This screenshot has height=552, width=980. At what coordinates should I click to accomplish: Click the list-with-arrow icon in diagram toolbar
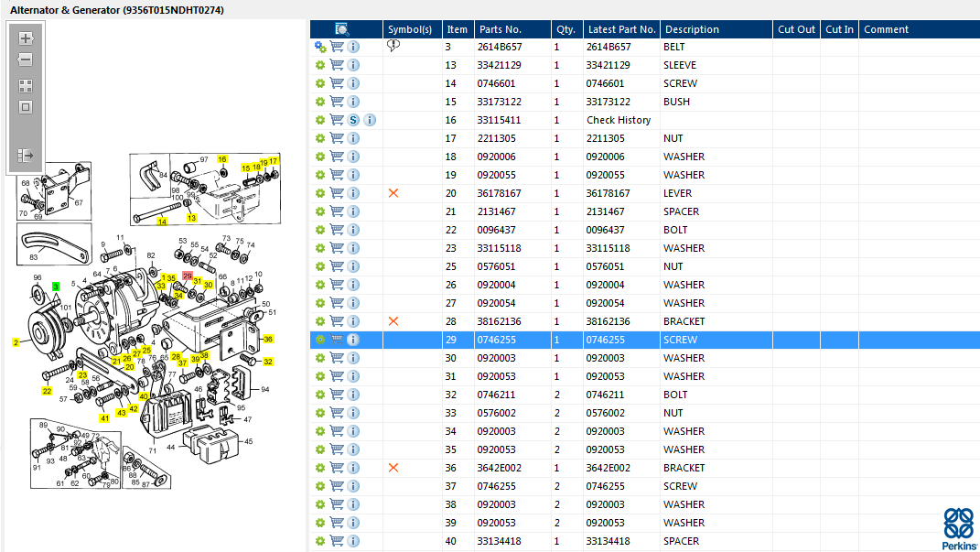(x=26, y=156)
